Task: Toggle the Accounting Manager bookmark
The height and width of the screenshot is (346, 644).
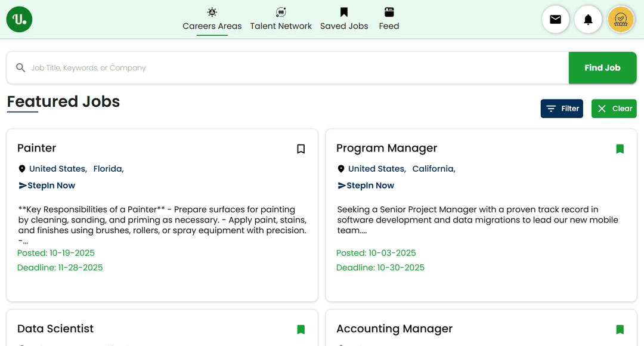Action: pyautogui.click(x=620, y=329)
